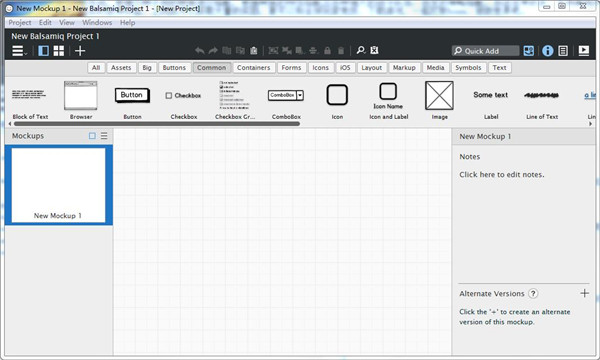
Task: Click the Delete trash icon
Action: [341, 50]
